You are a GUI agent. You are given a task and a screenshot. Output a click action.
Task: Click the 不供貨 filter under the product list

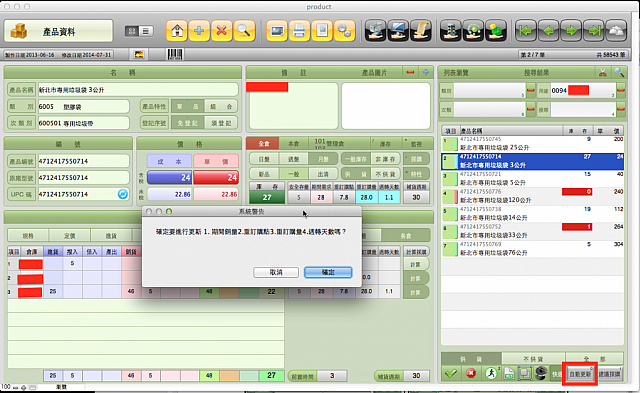point(533,359)
